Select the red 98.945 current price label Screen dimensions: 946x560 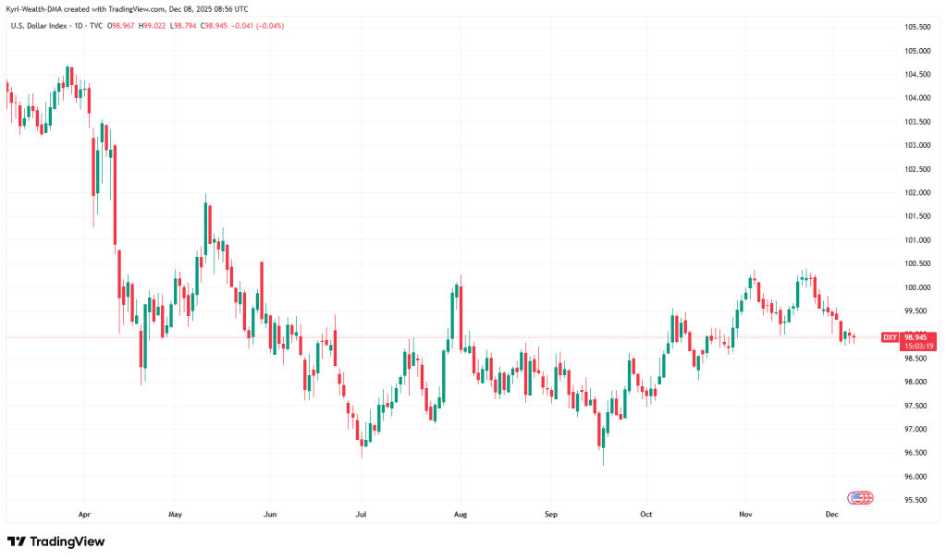917,337
